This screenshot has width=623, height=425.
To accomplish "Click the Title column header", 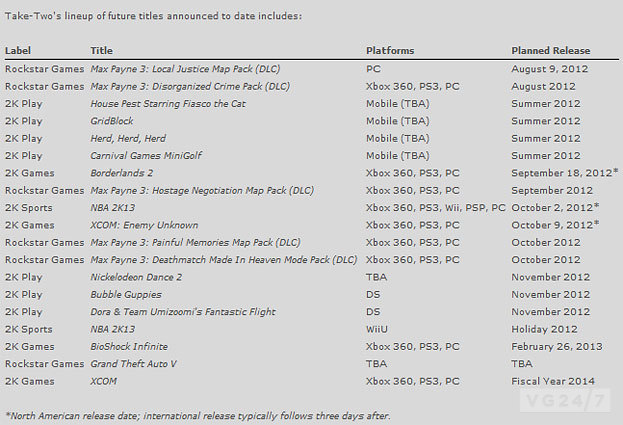I will [101, 51].
